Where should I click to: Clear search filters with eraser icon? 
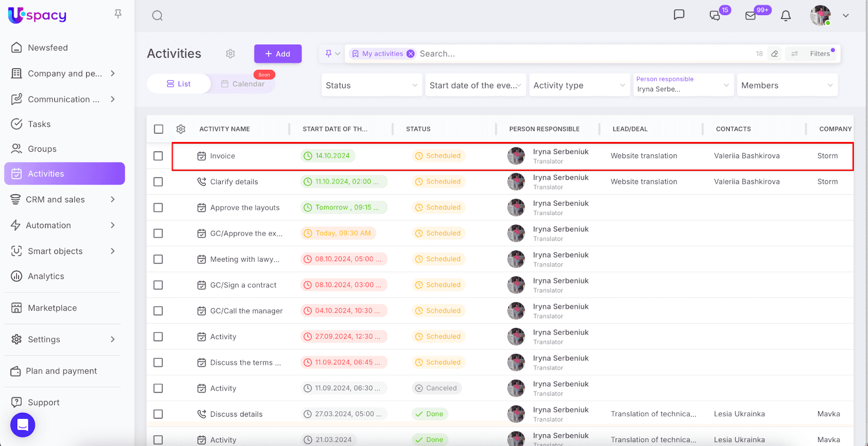(x=775, y=54)
